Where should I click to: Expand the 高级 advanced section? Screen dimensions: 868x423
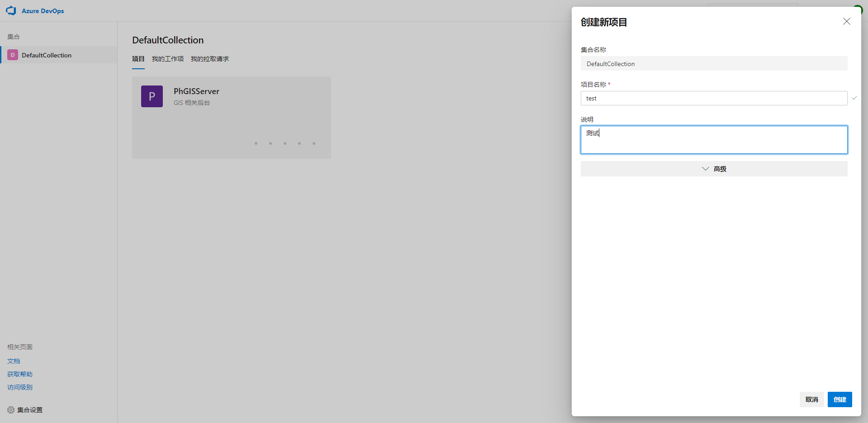[x=713, y=169]
